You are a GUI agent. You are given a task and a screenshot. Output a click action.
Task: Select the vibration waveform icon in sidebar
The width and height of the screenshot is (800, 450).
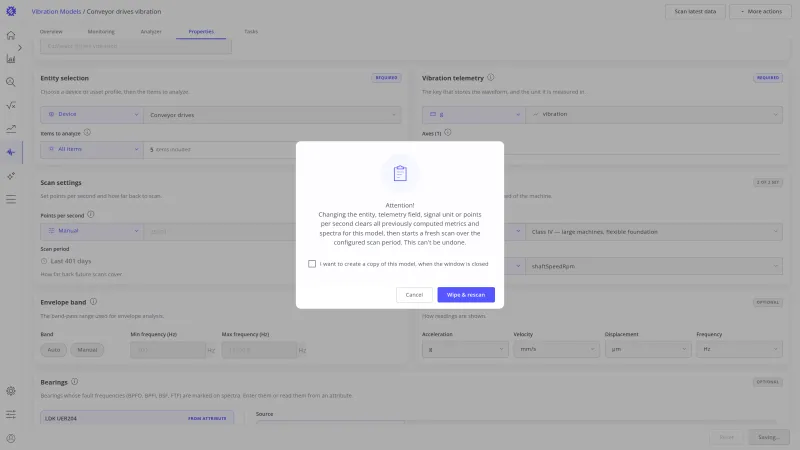pos(11,152)
